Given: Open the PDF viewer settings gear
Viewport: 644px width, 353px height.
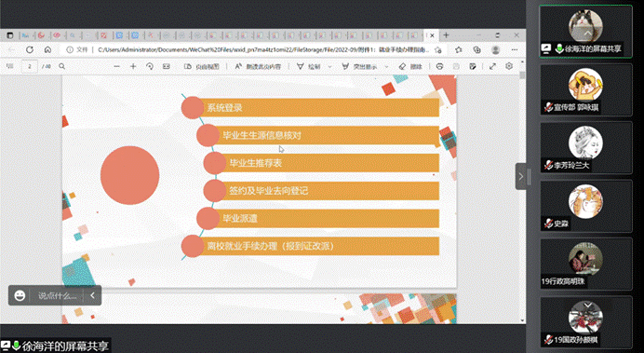Looking at the screenshot, I should point(509,66).
